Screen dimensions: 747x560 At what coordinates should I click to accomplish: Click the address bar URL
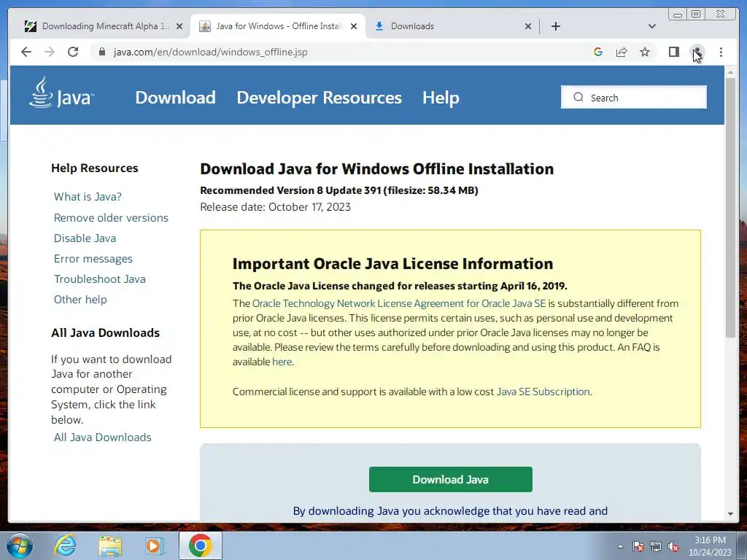coord(210,52)
